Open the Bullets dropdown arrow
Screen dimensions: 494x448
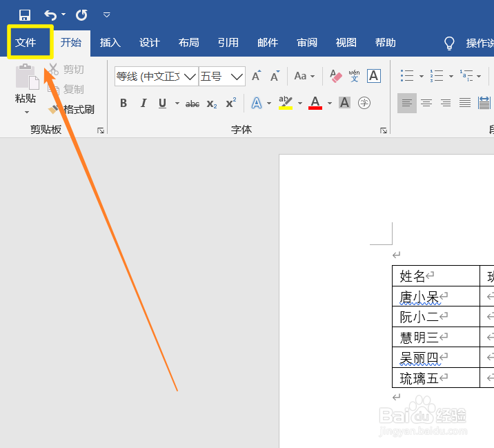click(x=422, y=77)
